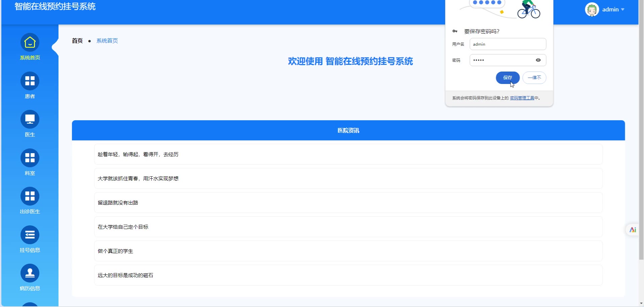Open the 医生 monitor icon in sidebar
The image size is (644, 307).
point(30,119)
